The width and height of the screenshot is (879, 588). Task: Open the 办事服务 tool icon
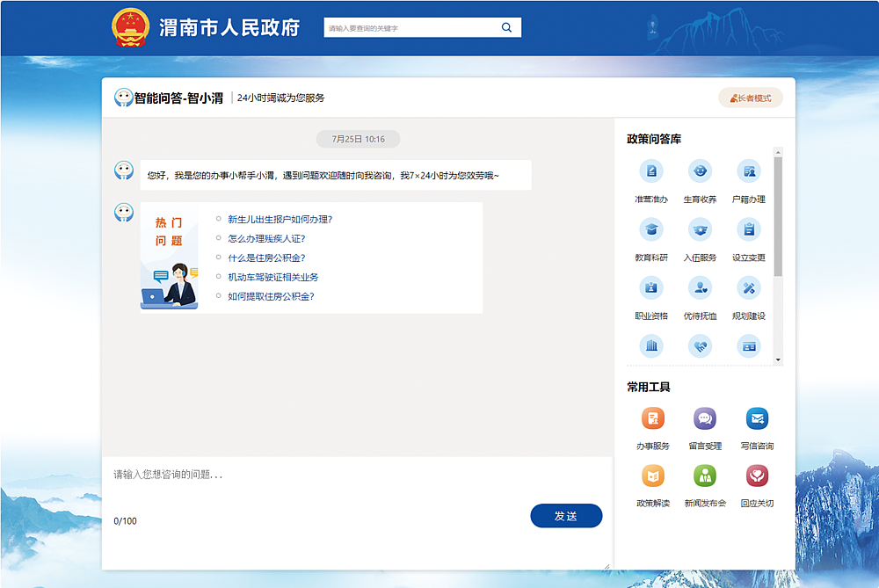652,418
